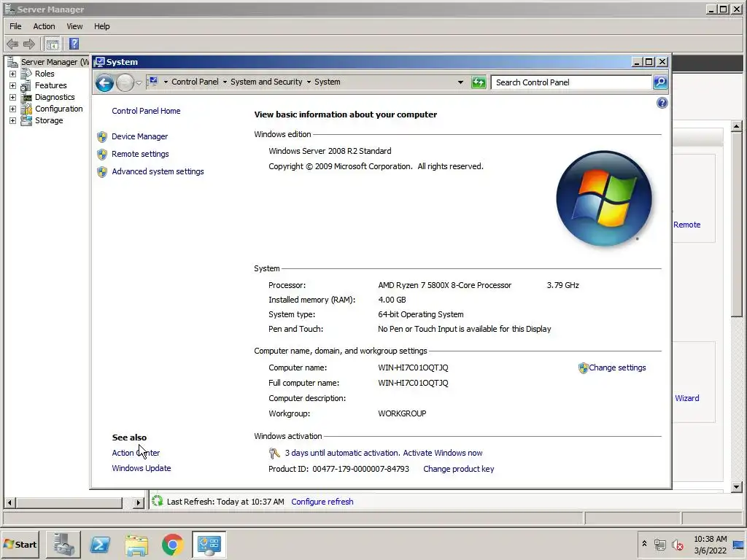Click Wizard link in Server Manager window

(686, 398)
